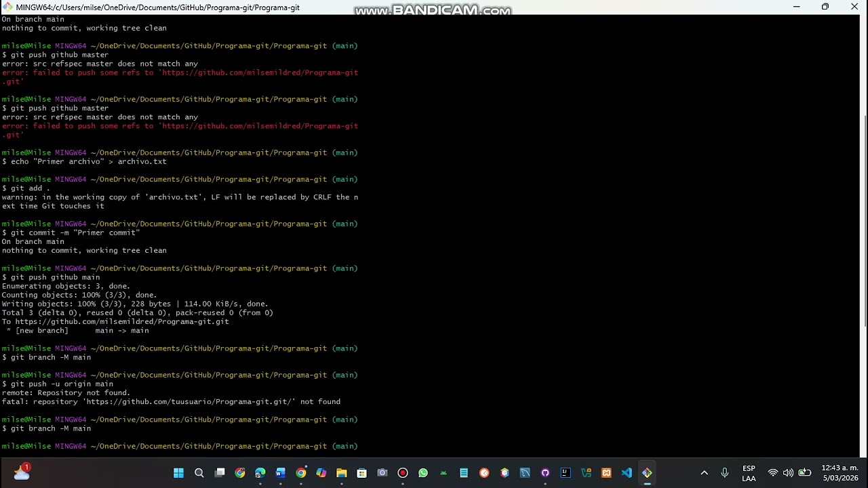
Task: Restore down the MINGW64 terminal window
Action: click(825, 7)
